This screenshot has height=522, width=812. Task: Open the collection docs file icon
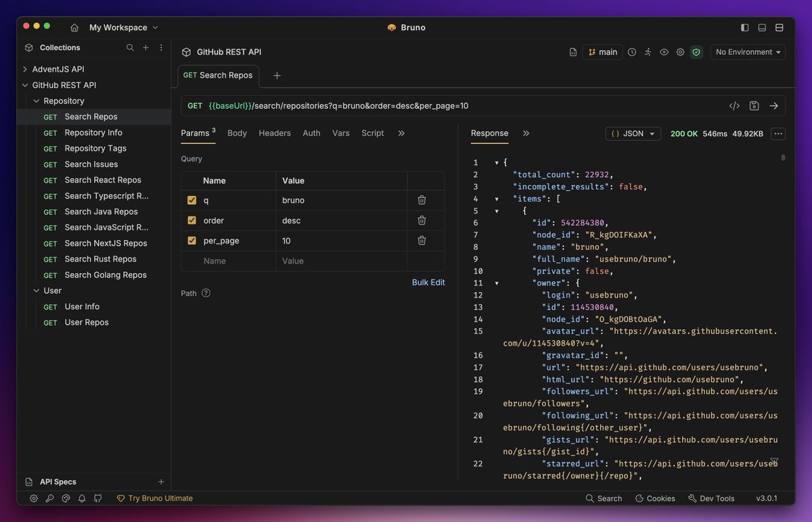[x=573, y=52]
